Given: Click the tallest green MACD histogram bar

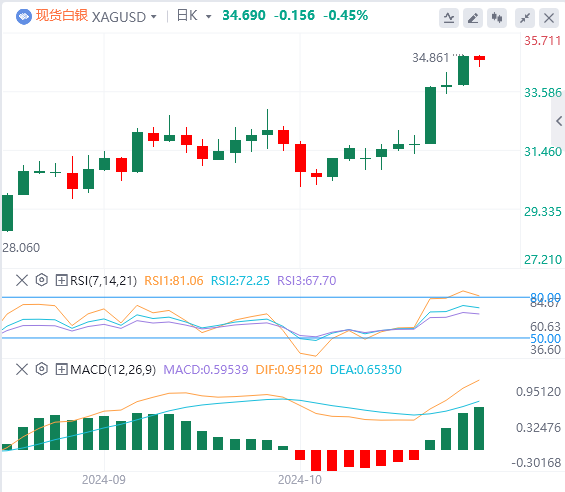Looking at the screenshot, I should 479,428.
